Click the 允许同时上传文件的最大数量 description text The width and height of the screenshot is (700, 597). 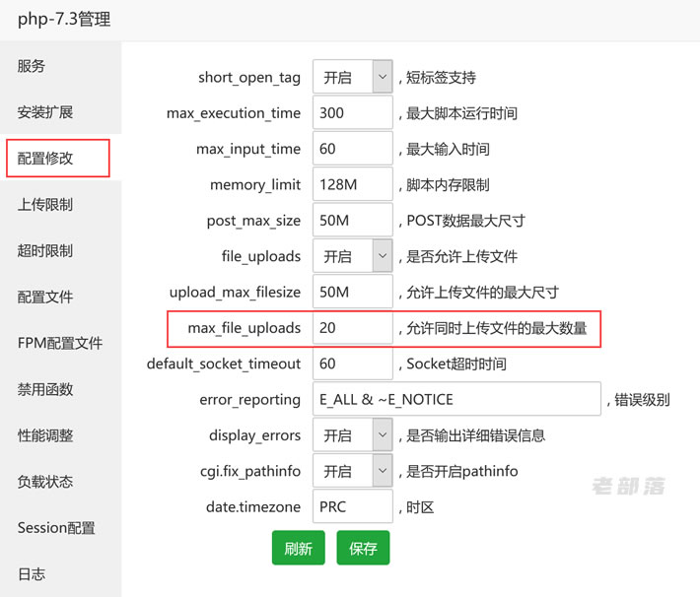click(497, 328)
